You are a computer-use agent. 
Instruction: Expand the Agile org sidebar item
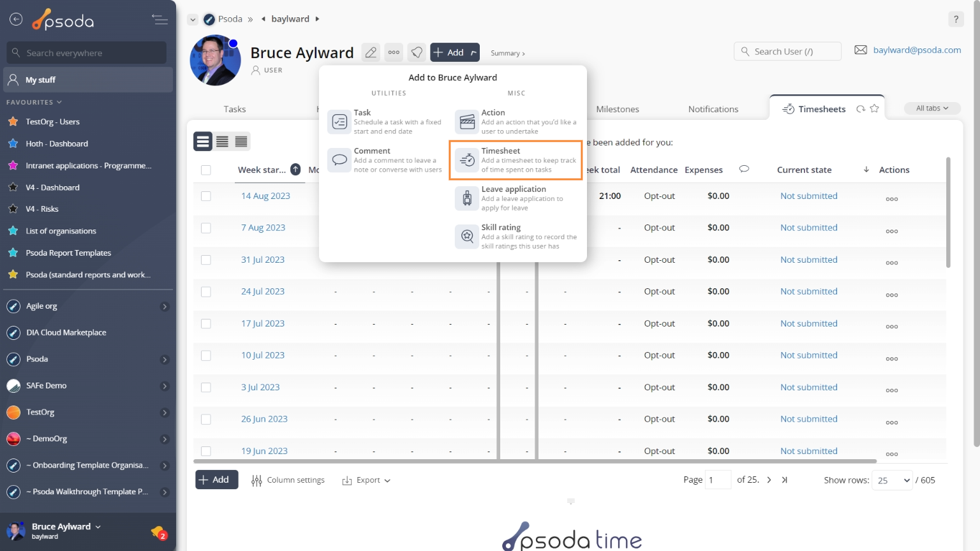pos(165,307)
